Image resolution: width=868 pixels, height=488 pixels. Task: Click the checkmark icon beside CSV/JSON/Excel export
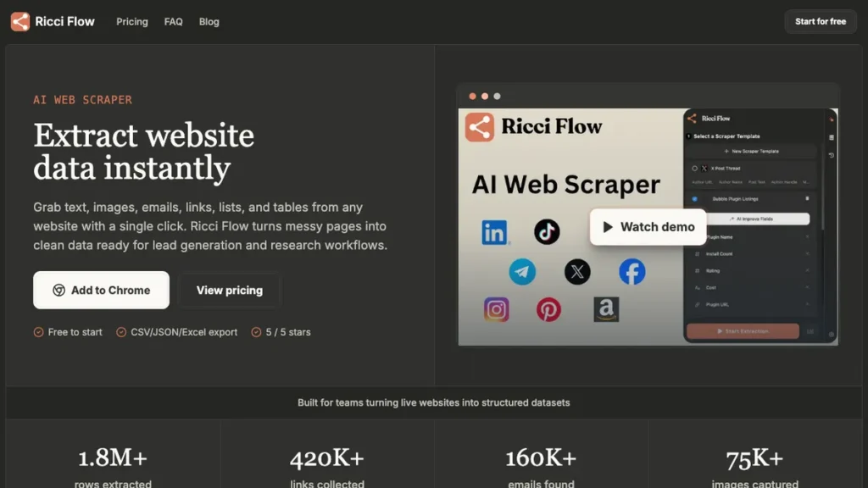tap(120, 332)
